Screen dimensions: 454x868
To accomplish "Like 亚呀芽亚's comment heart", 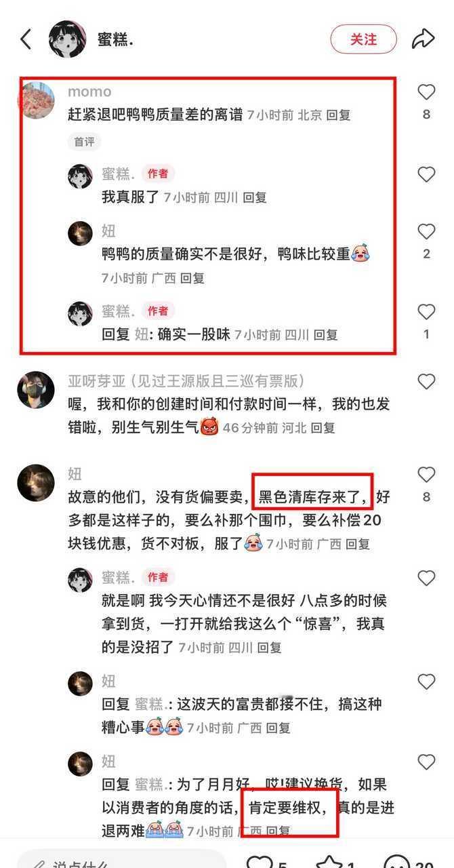I will pyautogui.click(x=426, y=382).
